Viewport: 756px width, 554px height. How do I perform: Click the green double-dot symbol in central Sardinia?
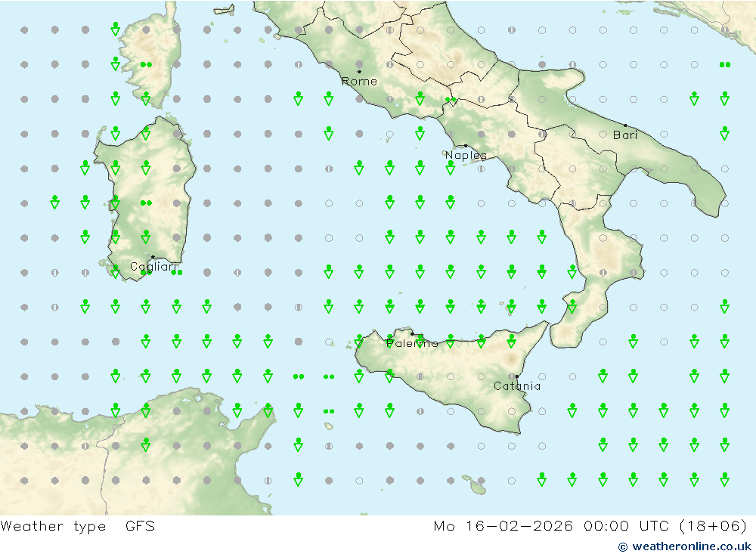point(146,203)
